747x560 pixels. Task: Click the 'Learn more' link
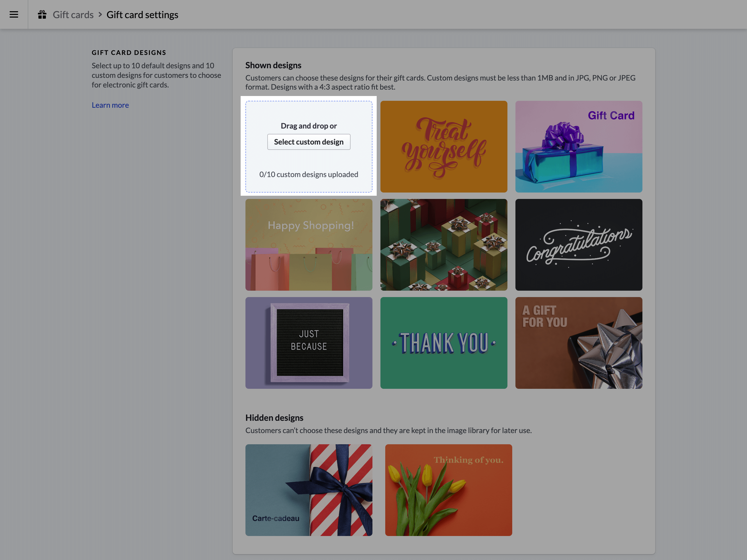coord(110,105)
